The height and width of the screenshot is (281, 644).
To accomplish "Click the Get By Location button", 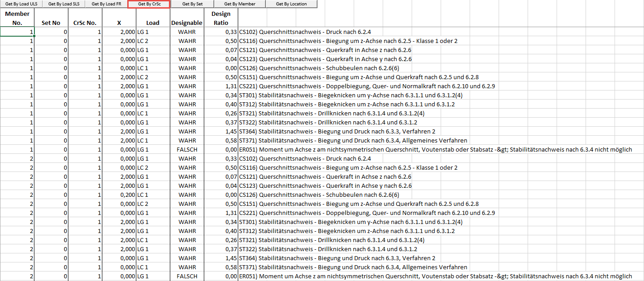I will tap(292, 4).
